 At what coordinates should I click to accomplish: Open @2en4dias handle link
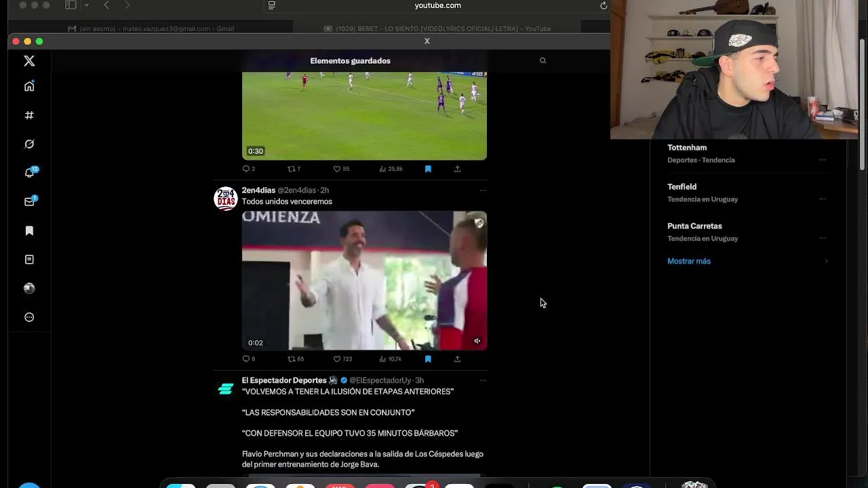click(296, 190)
